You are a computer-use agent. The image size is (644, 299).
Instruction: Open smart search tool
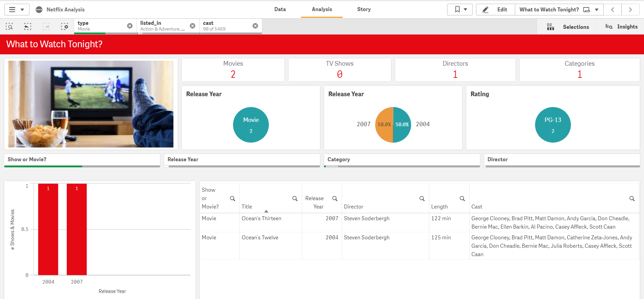9,26
